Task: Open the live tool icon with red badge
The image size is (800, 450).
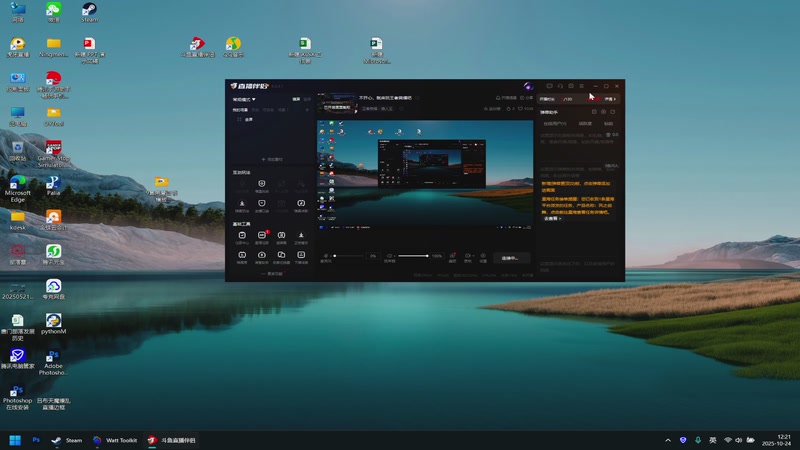Action: tap(262, 237)
